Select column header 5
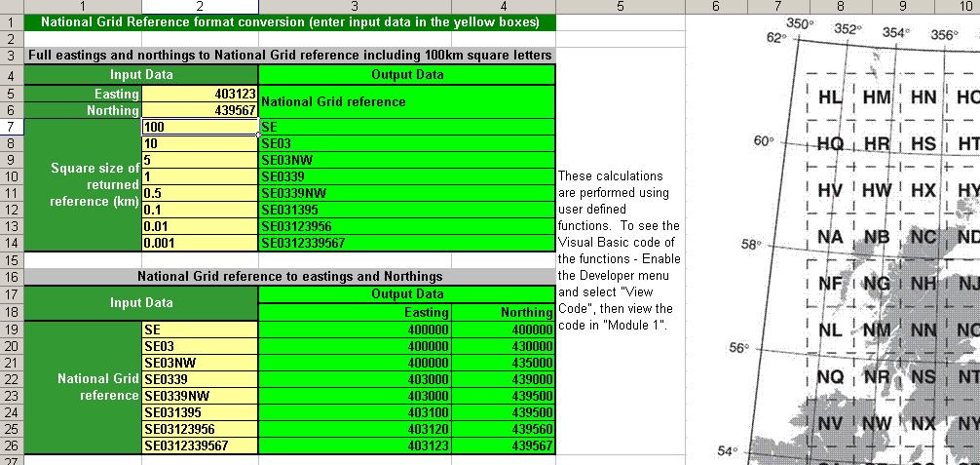The image size is (980, 465). click(620, 6)
